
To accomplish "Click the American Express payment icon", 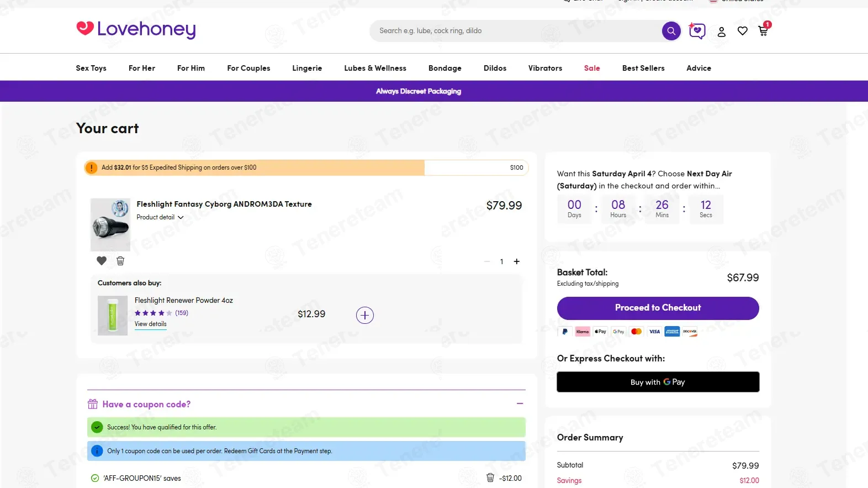I will (x=672, y=332).
